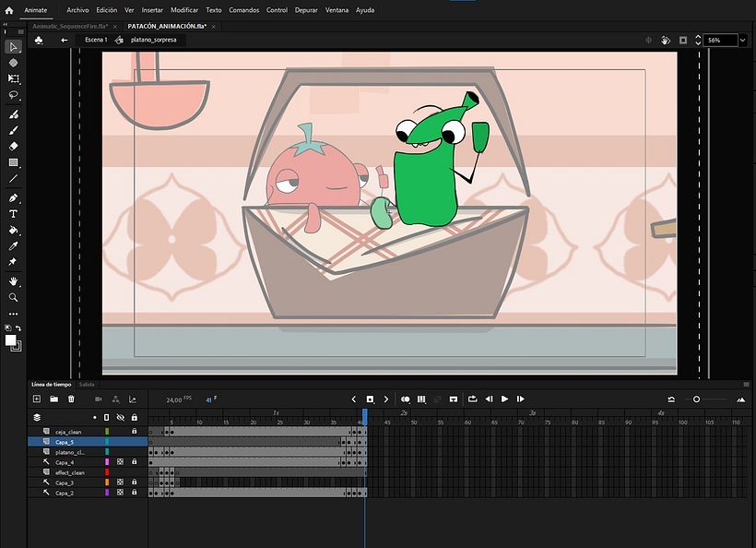The width and height of the screenshot is (756, 548).
Task: Open the Archivo menu
Action: point(77,10)
